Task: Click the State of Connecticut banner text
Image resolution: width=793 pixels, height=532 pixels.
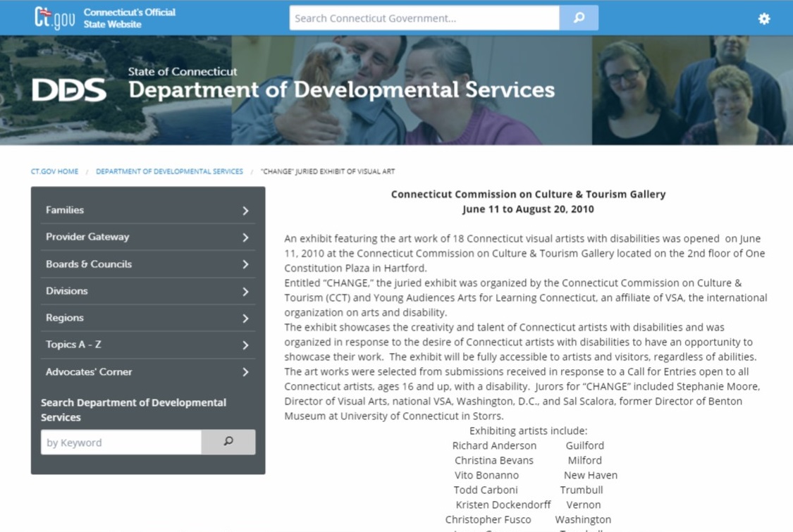Action: (182, 72)
